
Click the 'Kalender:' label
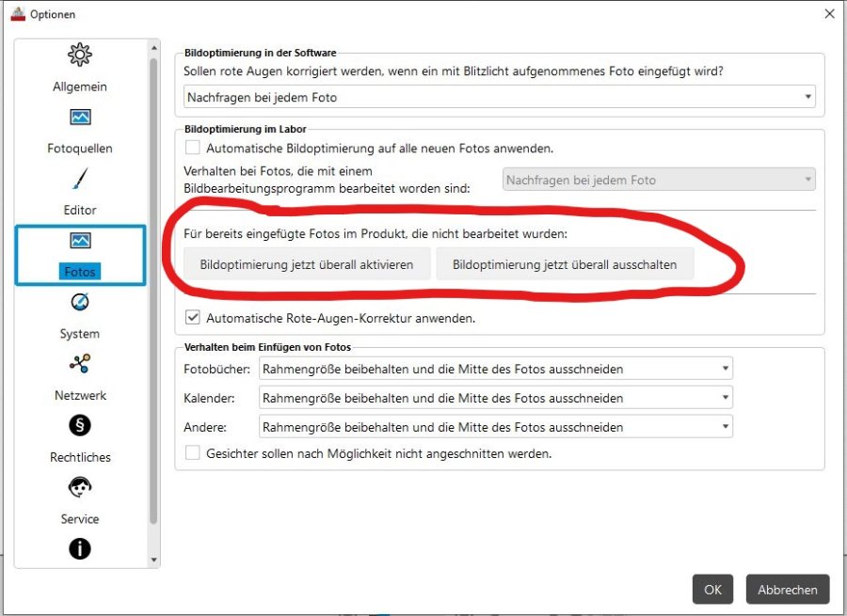(x=209, y=399)
